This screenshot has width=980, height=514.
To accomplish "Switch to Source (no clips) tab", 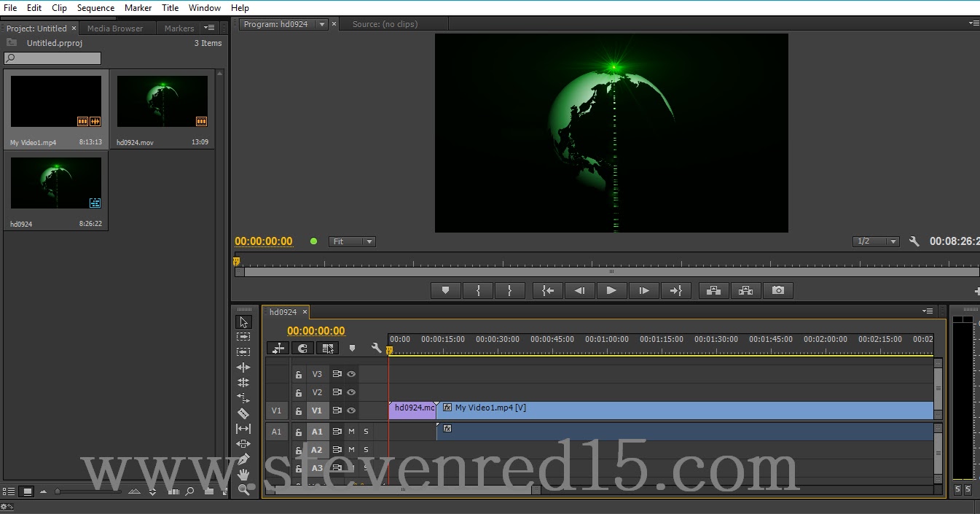I will tap(385, 24).
